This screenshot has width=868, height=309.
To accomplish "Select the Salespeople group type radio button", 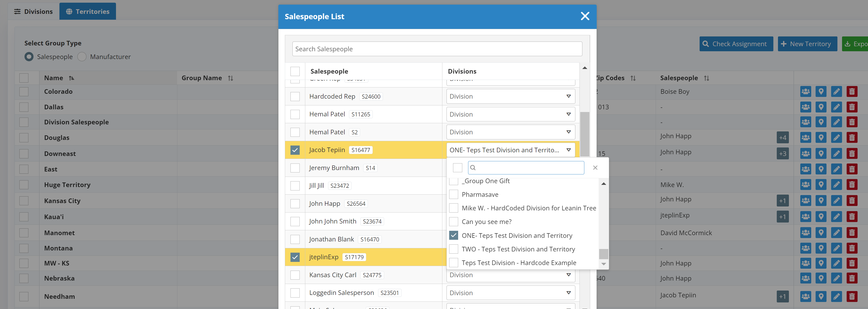I will click(x=29, y=57).
